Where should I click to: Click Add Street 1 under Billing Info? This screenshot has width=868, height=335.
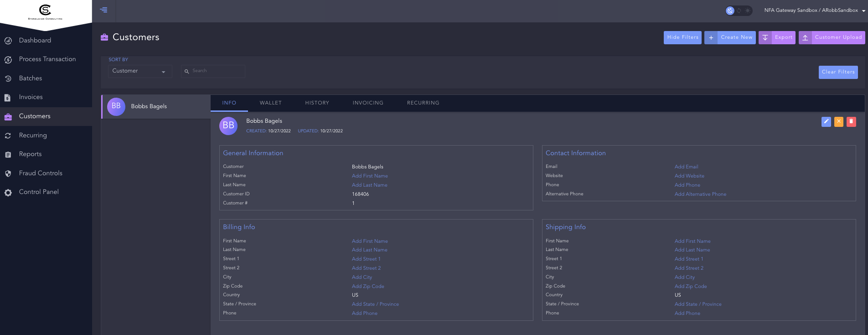(366, 259)
